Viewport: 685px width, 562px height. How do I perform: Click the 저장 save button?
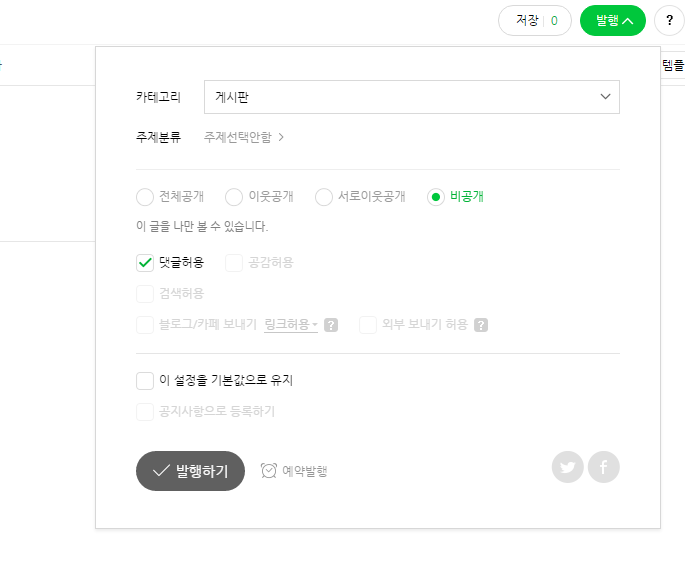(535, 21)
